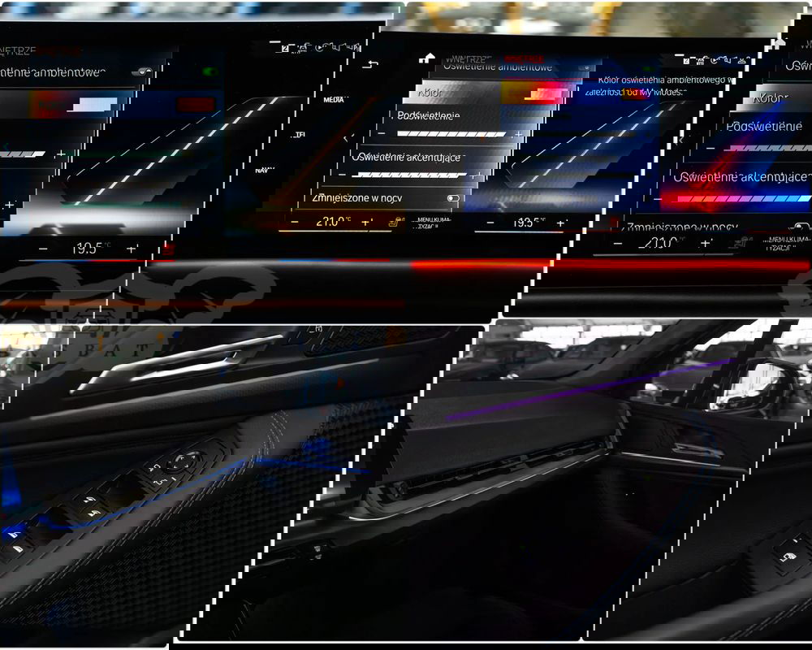
Task: Increase center 21.0° temperature with plus
Action: (365, 222)
